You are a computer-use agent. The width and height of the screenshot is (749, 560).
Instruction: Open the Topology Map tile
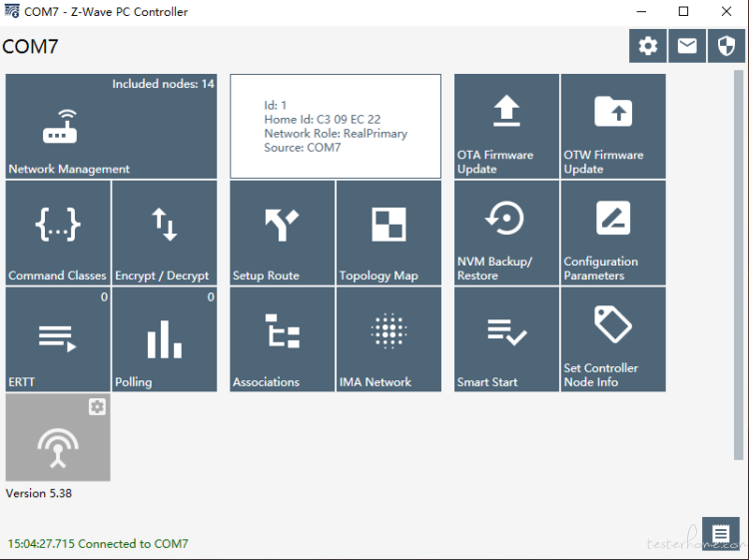click(x=388, y=233)
